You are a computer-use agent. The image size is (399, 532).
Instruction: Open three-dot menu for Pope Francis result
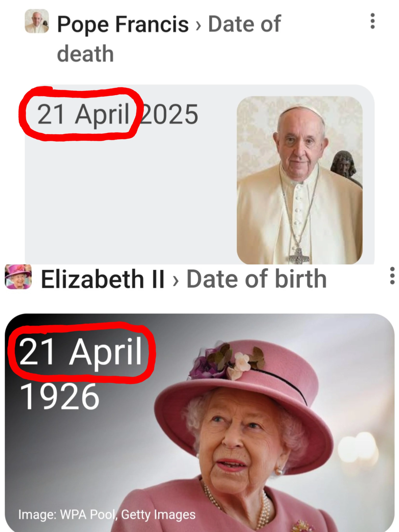[373, 21]
